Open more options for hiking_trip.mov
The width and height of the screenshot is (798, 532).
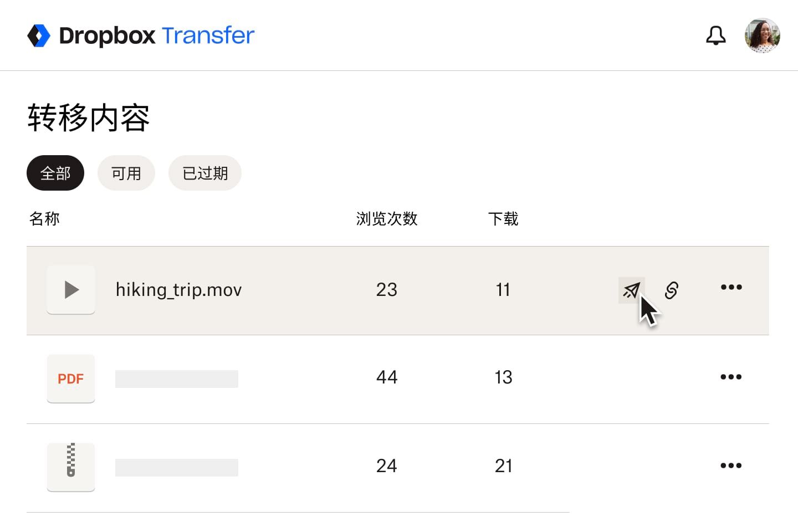coord(731,287)
